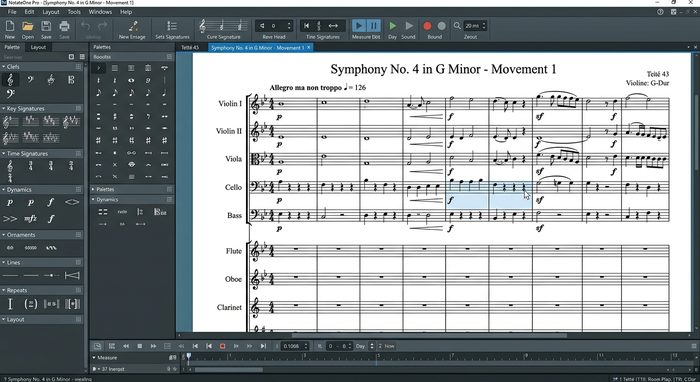Select the first barline in the Repeats palette

click(x=10, y=304)
